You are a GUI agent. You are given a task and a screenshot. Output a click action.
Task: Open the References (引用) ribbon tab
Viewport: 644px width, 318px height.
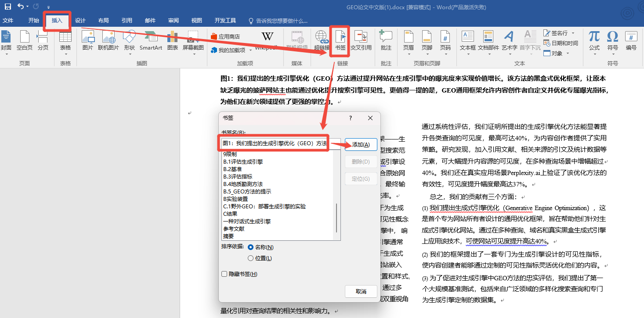(127, 21)
